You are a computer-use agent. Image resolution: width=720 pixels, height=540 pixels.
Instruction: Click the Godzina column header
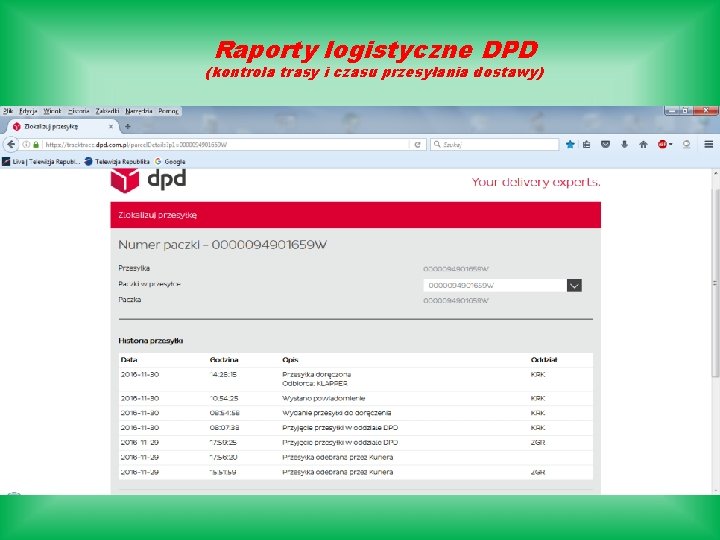coord(224,360)
